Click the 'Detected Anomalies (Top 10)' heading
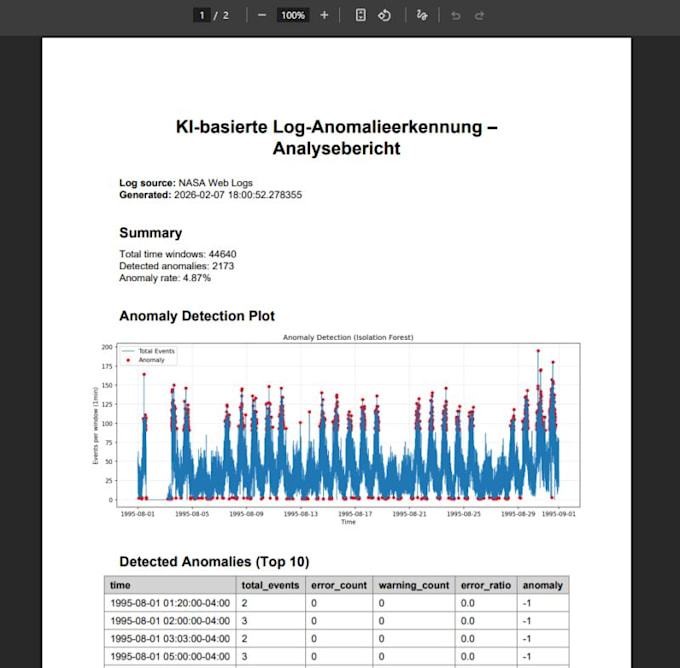 coord(214,562)
